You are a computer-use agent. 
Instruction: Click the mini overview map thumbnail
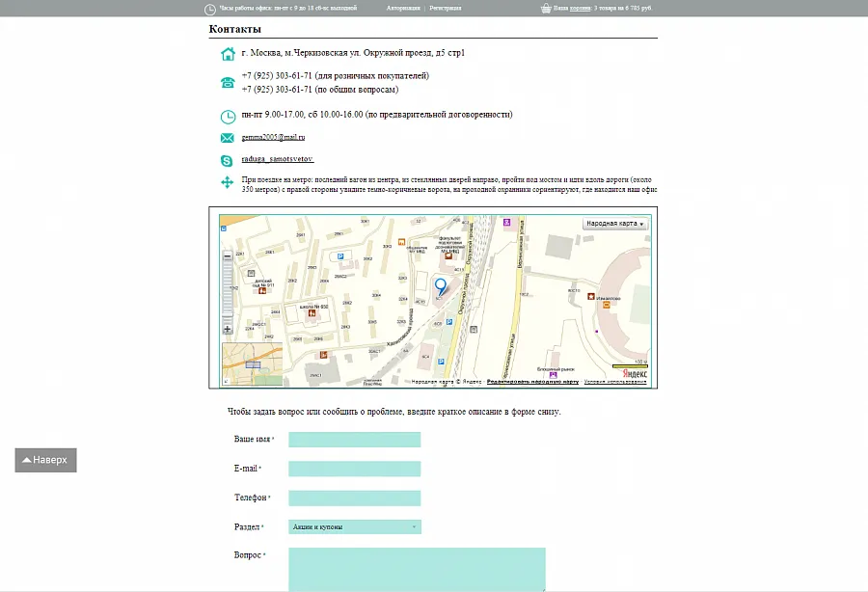click(x=253, y=363)
